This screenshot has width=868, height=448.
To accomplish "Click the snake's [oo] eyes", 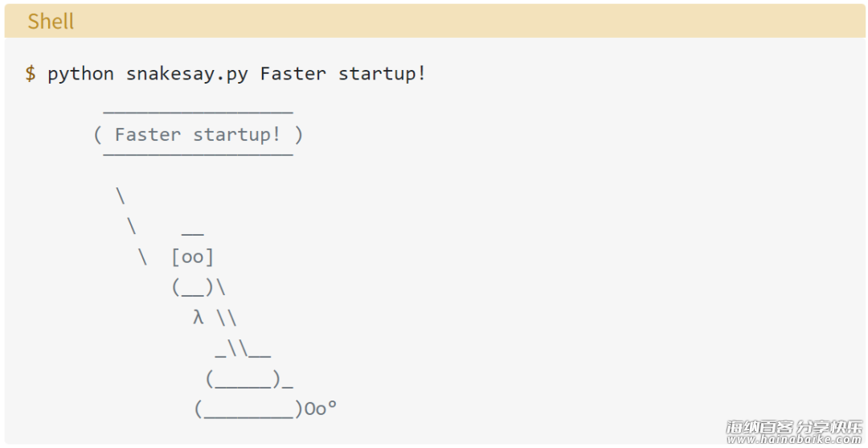I will click(x=193, y=257).
